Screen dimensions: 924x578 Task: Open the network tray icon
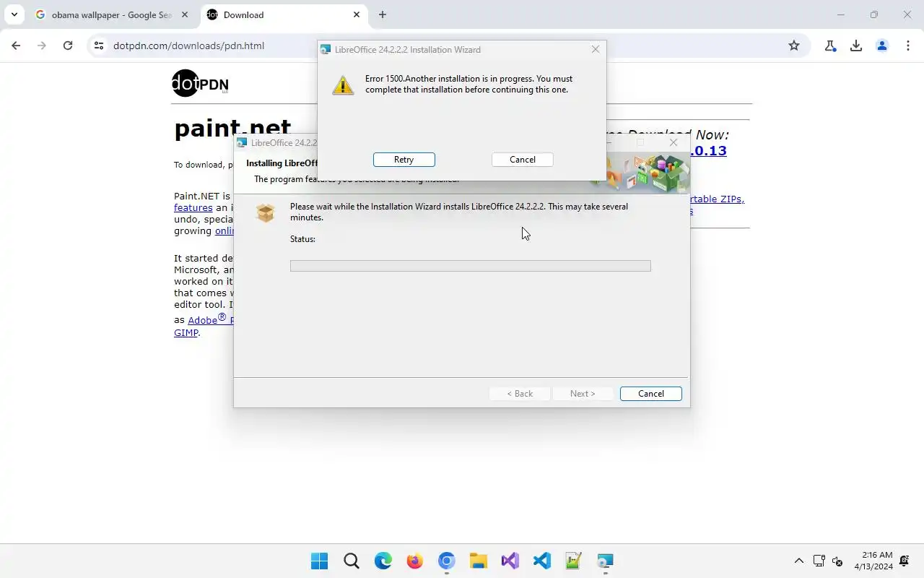(x=819, y=561)
